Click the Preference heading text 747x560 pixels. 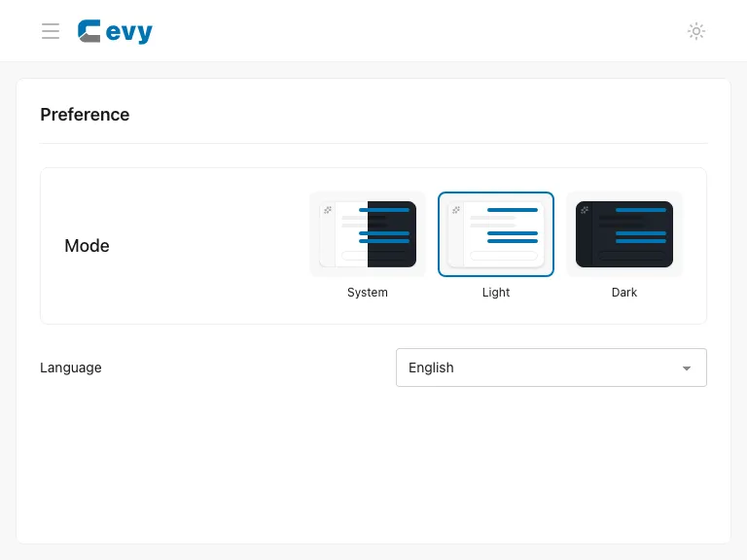click(85, 115)
